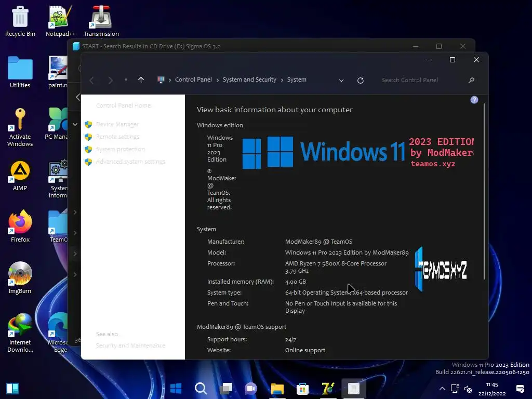Click the Online support website link
This screenshot has width=532, height=399.
(x=305, y=350)
